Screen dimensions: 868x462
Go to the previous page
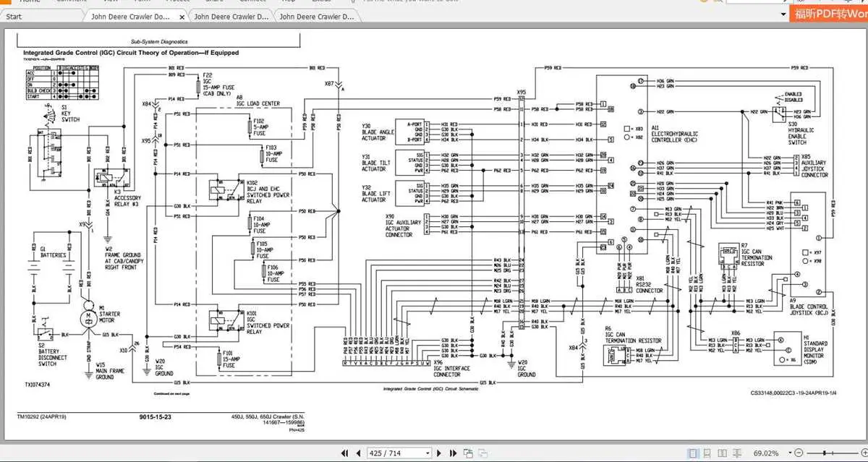[x=359, y=453]
